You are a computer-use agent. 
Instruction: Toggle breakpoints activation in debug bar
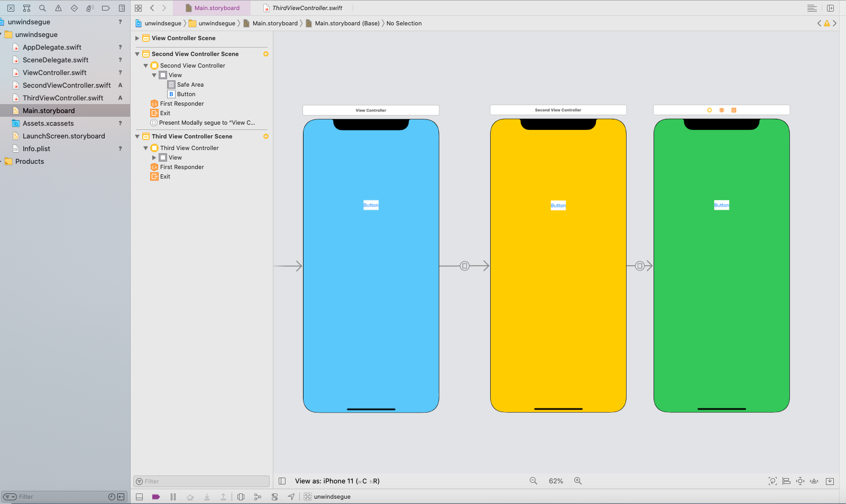click(x=156, y=497)
